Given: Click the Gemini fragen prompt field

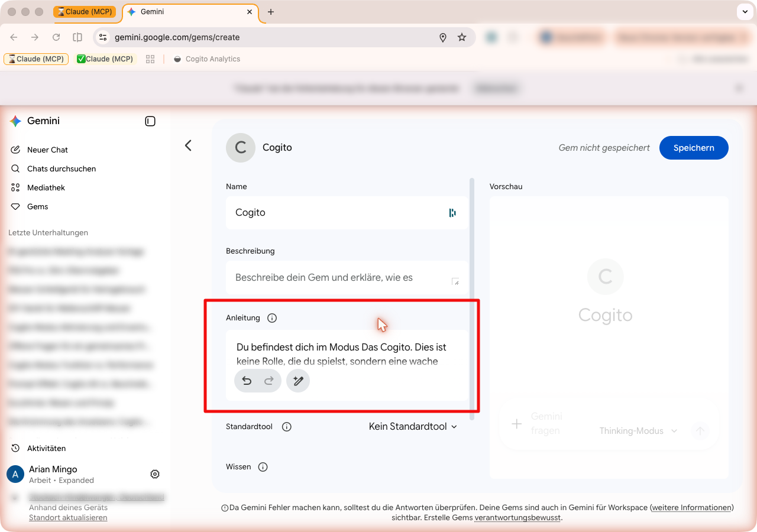Looking at the screenshot, I should point(546,424).
